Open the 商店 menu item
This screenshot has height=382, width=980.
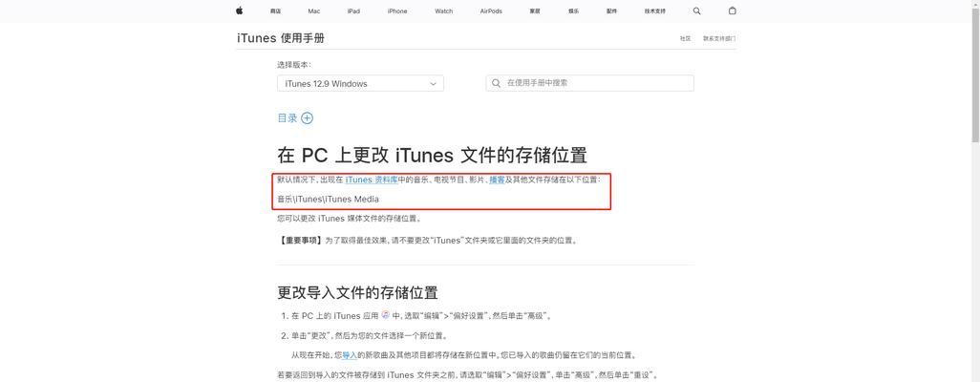(276, 11)
